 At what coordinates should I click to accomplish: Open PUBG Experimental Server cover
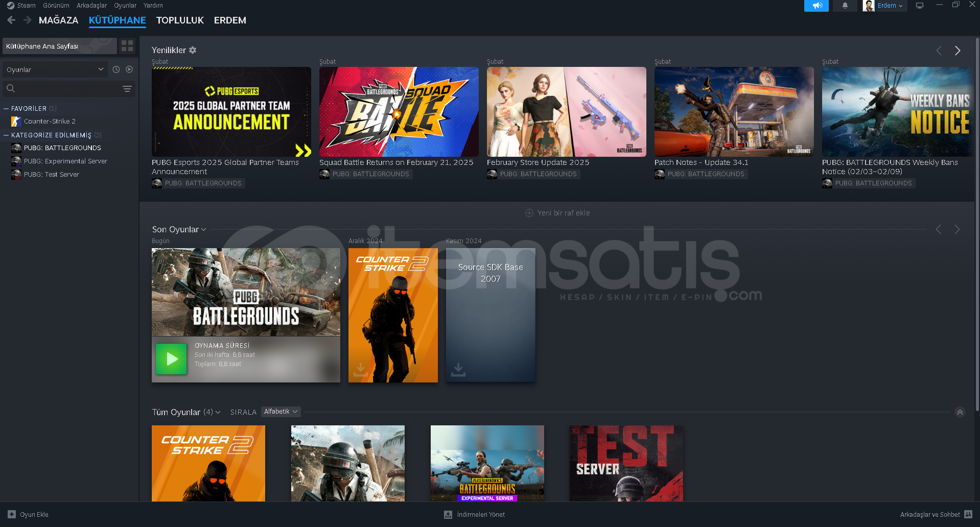[x=487, y=463]
